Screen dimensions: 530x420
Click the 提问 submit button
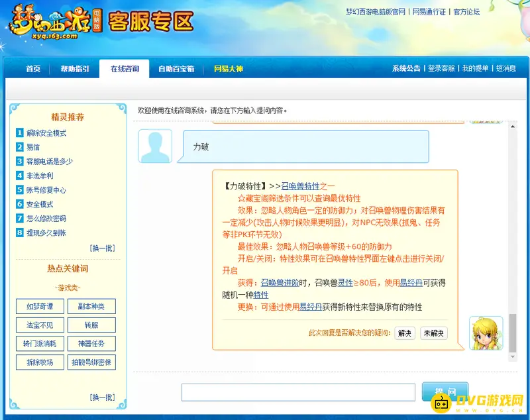pyautogui.click(x=445, y=392)
